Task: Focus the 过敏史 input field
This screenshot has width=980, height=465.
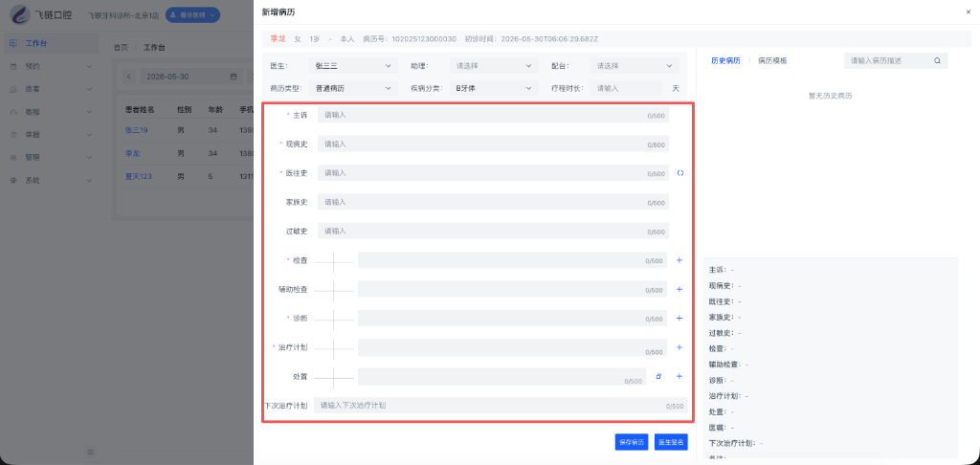Action: point(493,232)
